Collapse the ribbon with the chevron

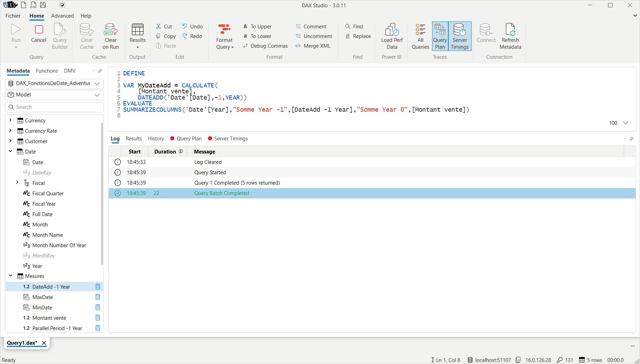tap(635, 16)
